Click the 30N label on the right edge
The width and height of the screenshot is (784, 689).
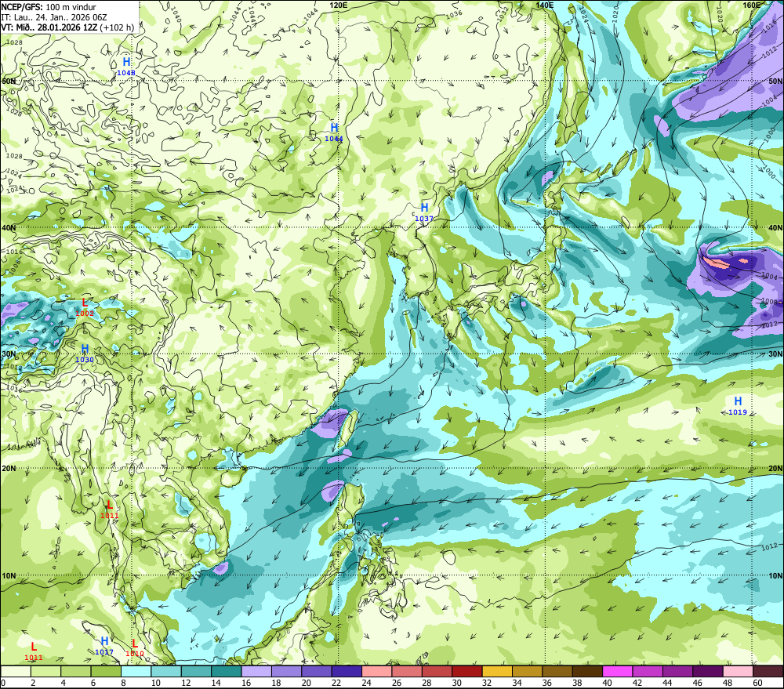point(775,354)
